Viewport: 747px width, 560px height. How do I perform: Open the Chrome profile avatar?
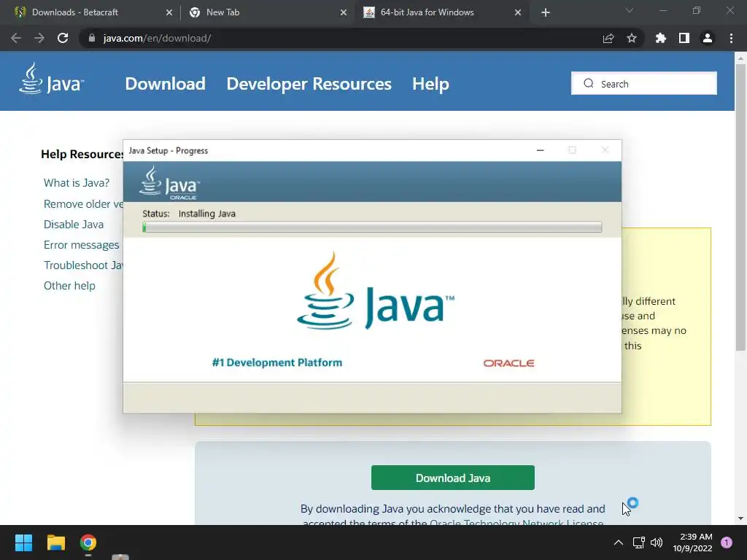click(708, 38)
